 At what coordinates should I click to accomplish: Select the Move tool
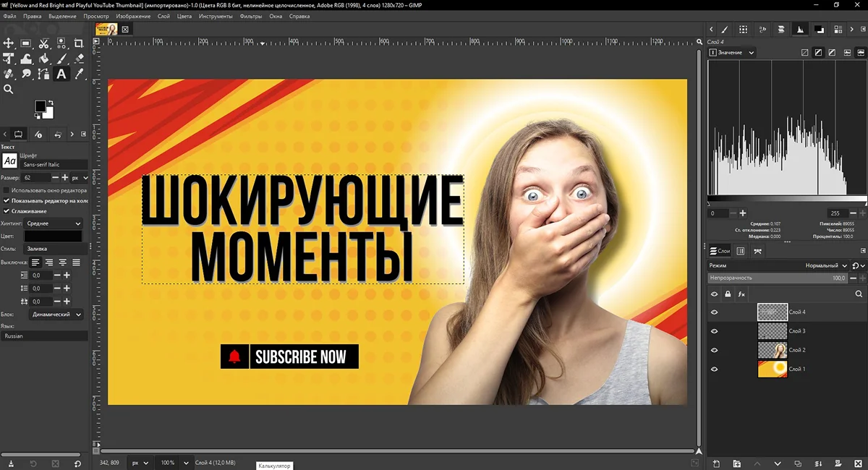point(9,44)
